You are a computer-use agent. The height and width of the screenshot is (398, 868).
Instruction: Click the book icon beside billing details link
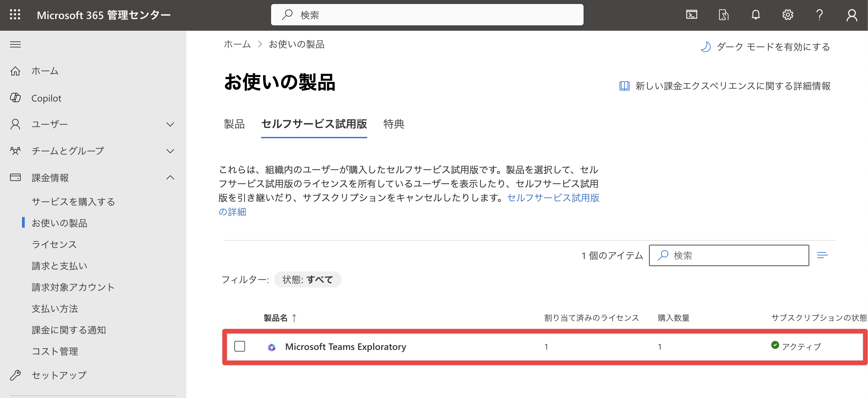click(x=624, y=86)
